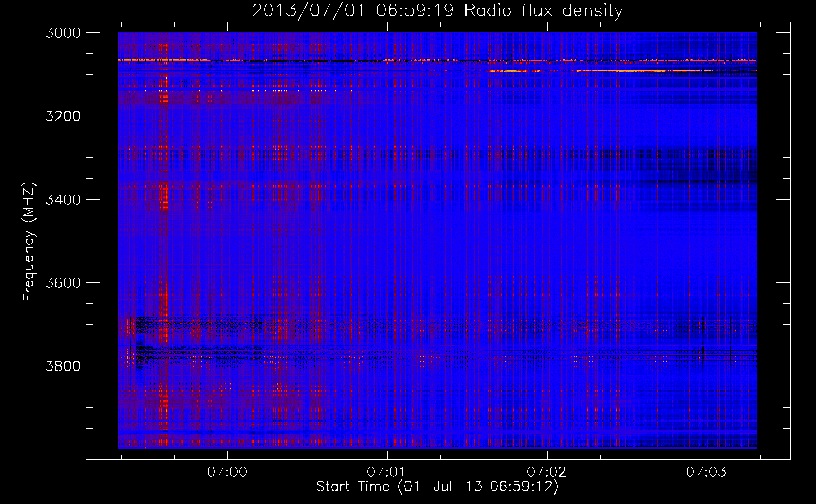Select the 3600 frequency axis label
The height and width of the screenshot is (504, 816).
tap(63, 283)
